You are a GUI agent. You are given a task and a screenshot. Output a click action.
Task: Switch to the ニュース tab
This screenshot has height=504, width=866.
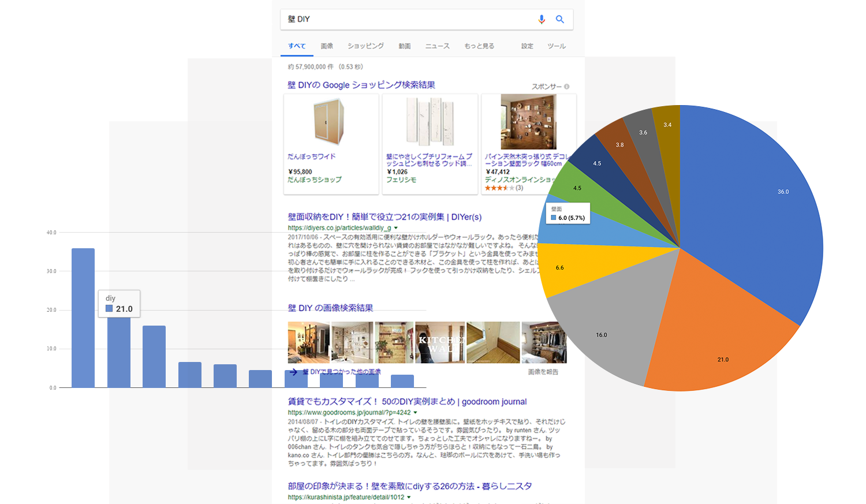click(x=437, y=46)
